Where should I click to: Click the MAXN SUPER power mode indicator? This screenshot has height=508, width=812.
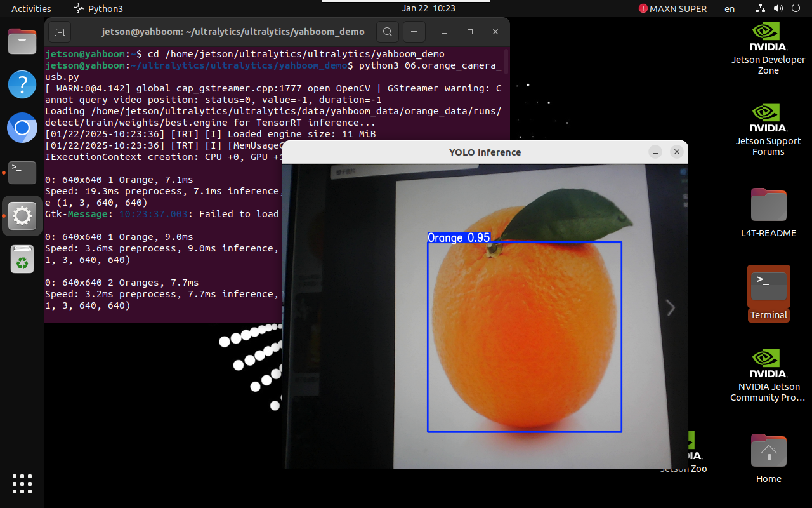pyautogui.click(x=672, y=9)
